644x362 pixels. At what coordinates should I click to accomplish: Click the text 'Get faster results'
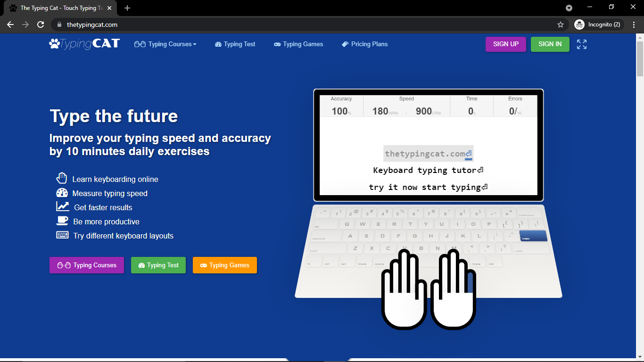tap(103, 207)
